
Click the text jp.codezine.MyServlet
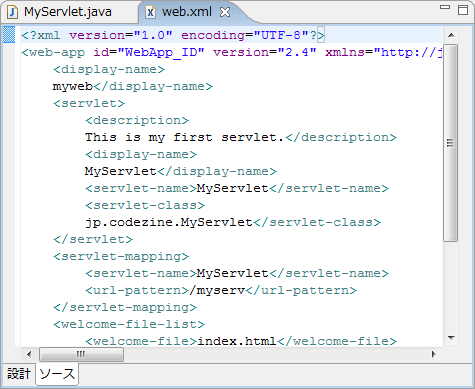click(169, 222)
